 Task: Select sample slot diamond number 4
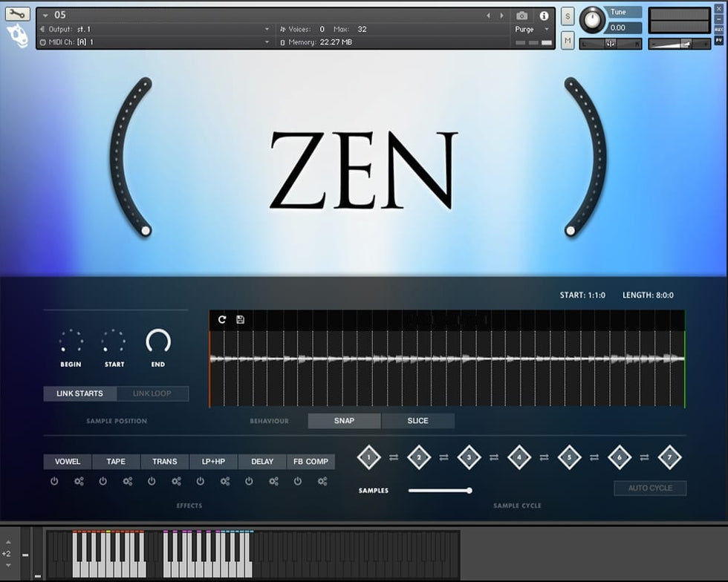tap(519, 457)
